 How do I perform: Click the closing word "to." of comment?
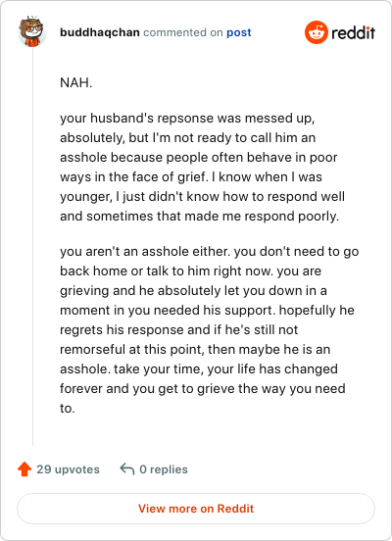pyautogui.click(x=68, y=409)
